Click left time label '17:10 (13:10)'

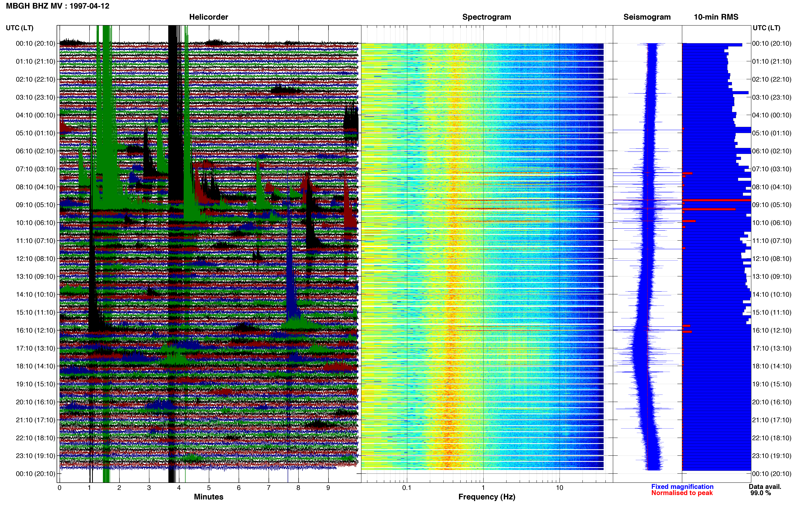[36, 348]
